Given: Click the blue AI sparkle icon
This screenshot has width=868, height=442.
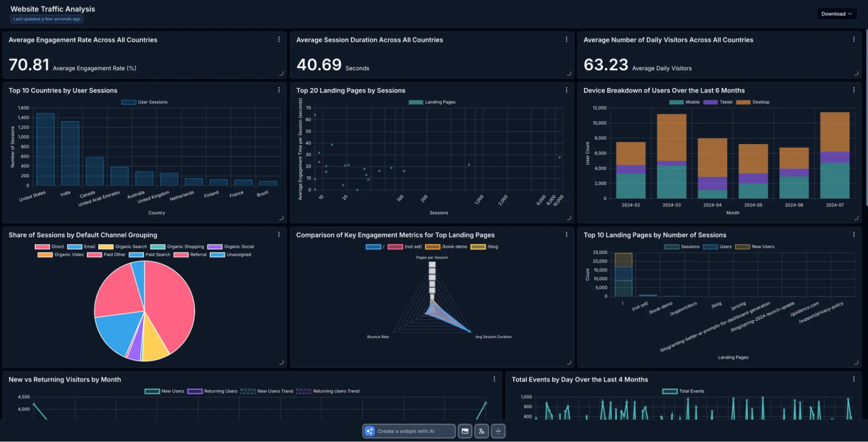Looking at the screenshot, I should pyautogui.click(x=370, y=431).
